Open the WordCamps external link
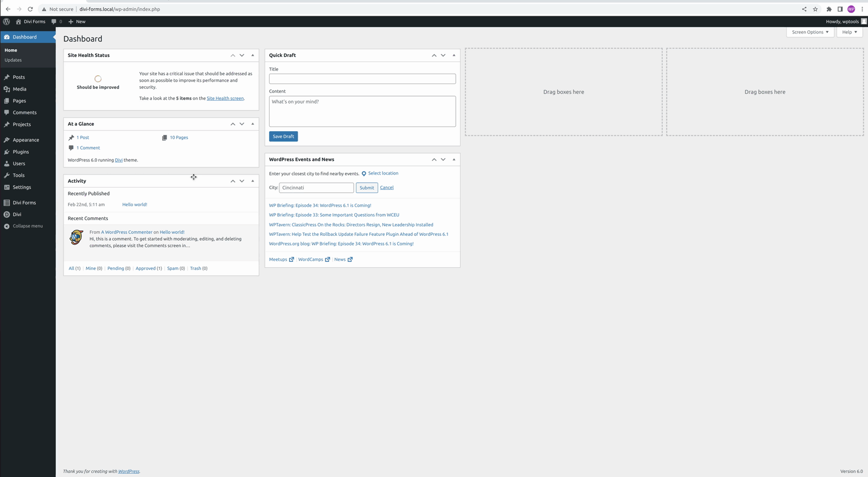The width and height of the screenshot is (868, 477). point(314,260)
